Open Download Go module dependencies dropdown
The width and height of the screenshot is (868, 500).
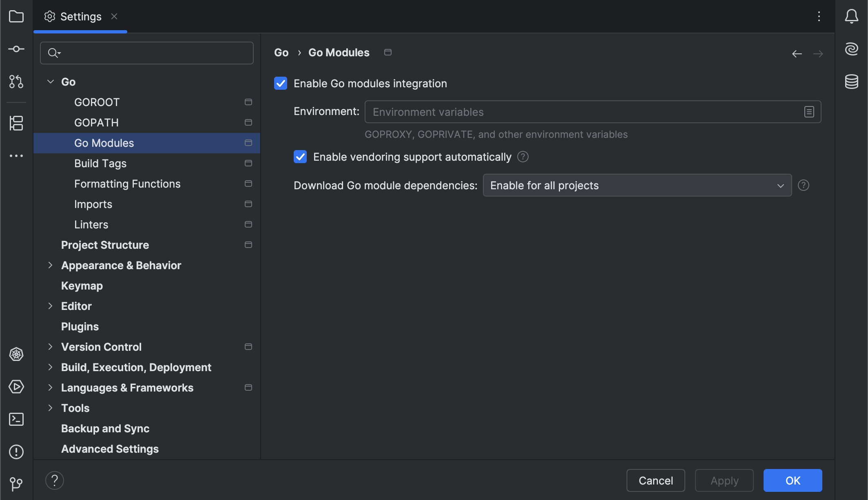click(x=637, y=186)
